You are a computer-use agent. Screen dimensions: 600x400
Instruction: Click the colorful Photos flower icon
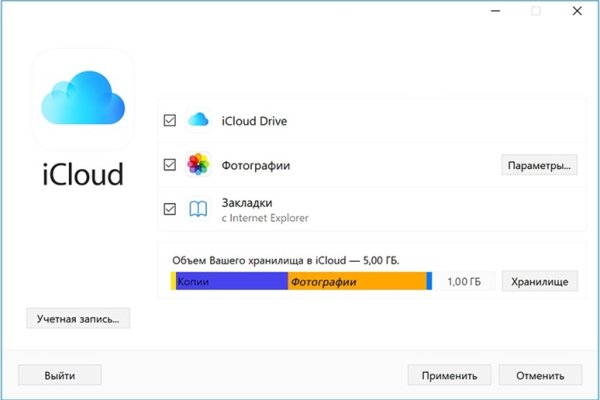(198, 164)
